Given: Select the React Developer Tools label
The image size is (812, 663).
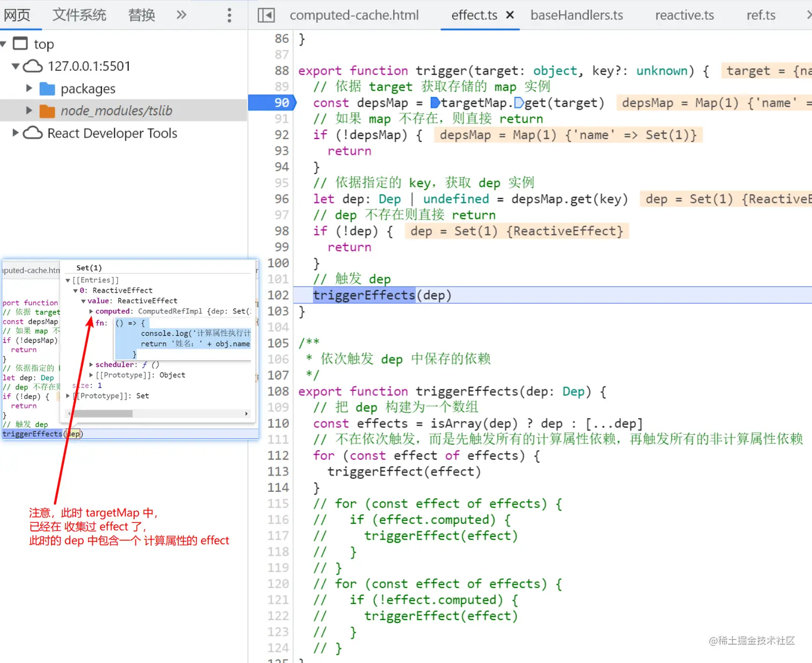Looking at the screenshot, I should coord(112,133).
